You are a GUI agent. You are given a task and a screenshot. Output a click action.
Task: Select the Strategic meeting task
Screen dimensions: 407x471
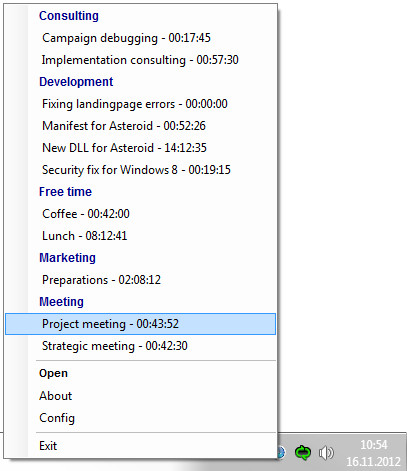(x=140, y=346)
